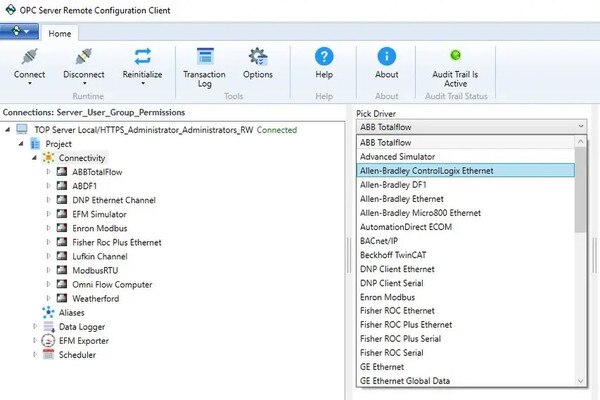Expand the ABBTotalFlow channel
This screenshot has width=600, height=400.
48,172
